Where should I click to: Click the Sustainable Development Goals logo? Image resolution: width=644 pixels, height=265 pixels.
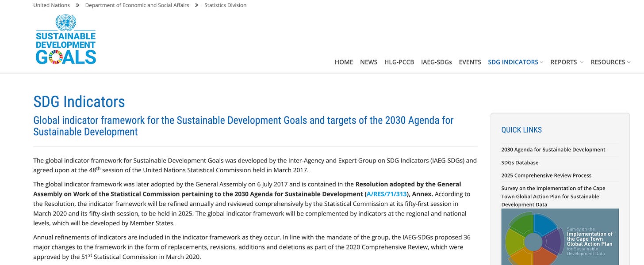(x=66, y=39)
